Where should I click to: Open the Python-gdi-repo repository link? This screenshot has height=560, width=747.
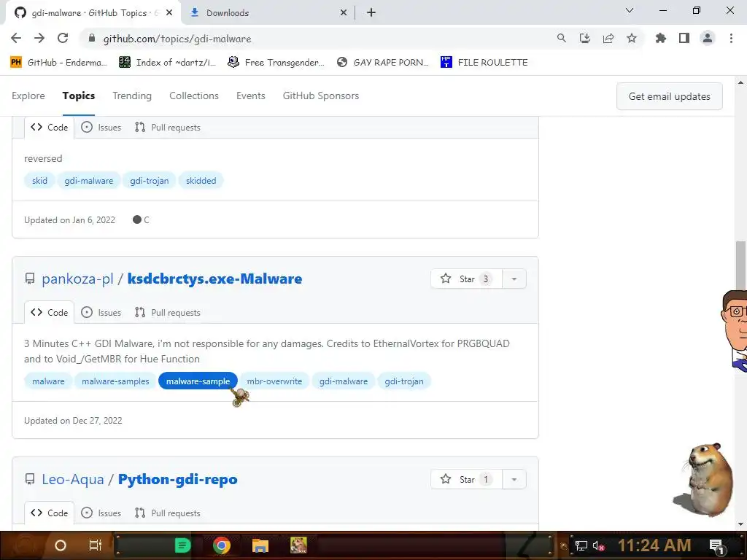(178, 479)
